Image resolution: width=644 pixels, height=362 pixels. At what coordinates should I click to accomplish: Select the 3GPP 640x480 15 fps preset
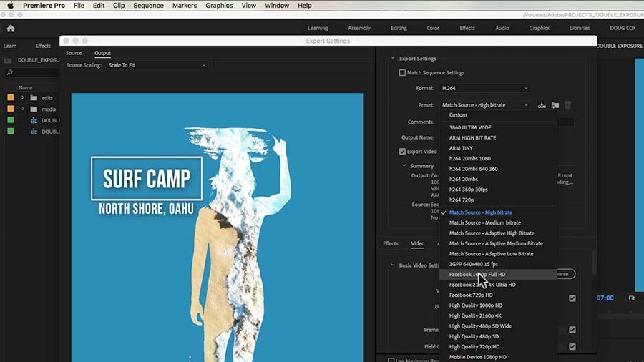[x=498, y=264]
